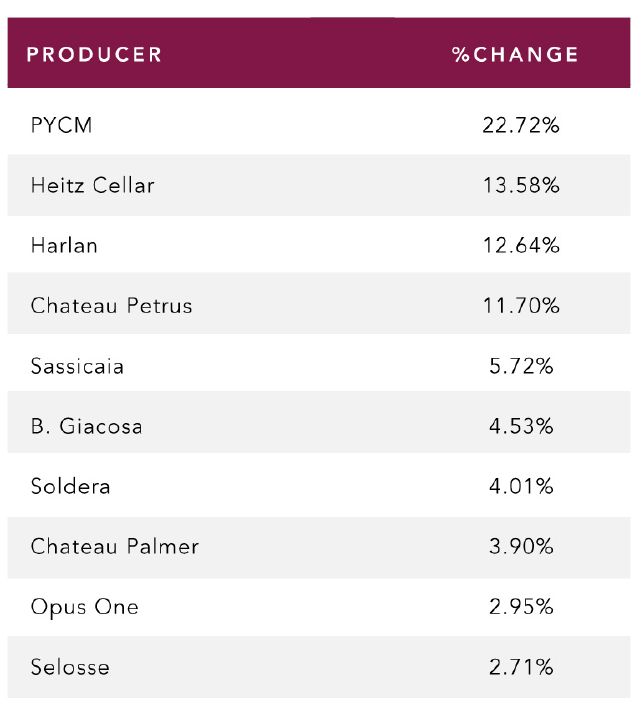The width and height of the screenshot is (643, 720).
Task: Click the 5.72% value for Sassicaia
Action: pyautogui.click(x=521, y=366)
